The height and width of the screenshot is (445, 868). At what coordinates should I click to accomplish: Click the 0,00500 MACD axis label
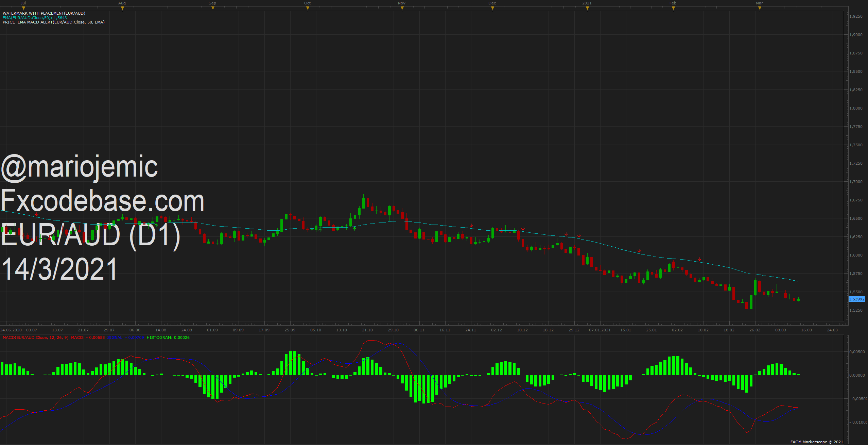(857, 352)
